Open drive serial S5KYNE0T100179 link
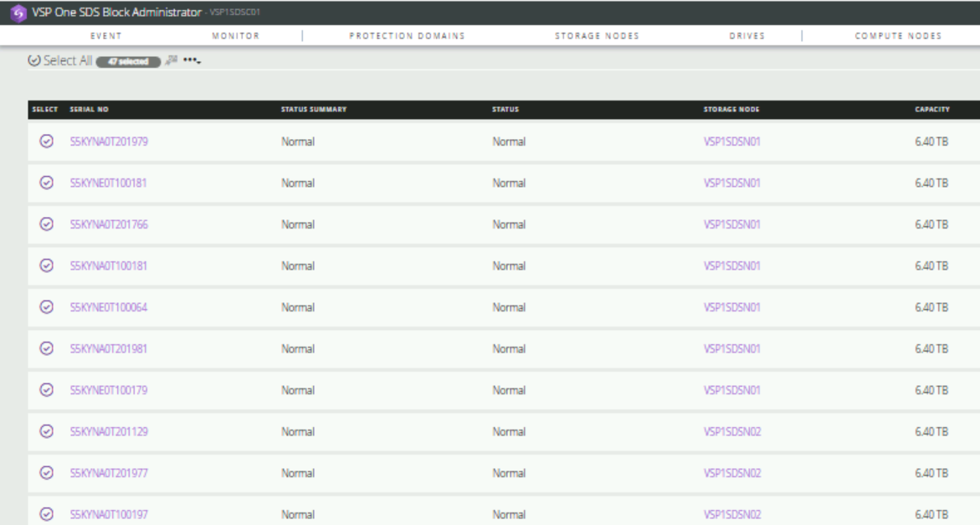 [109, 391]
